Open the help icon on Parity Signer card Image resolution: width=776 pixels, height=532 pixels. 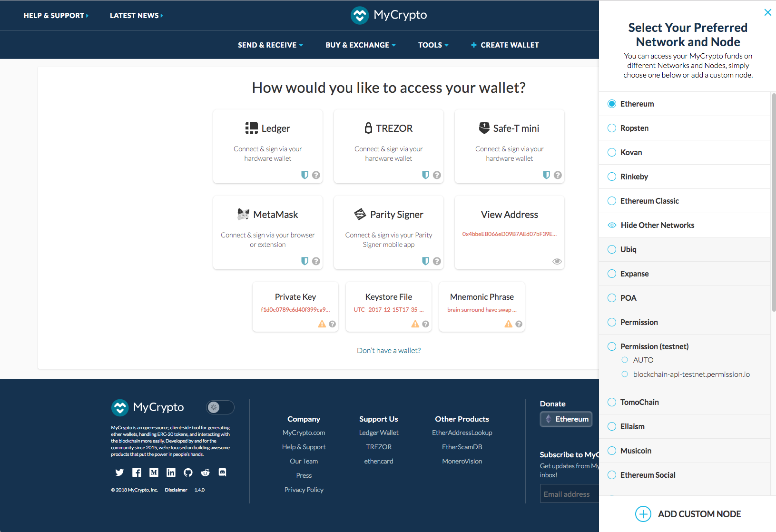click(437, 261)
